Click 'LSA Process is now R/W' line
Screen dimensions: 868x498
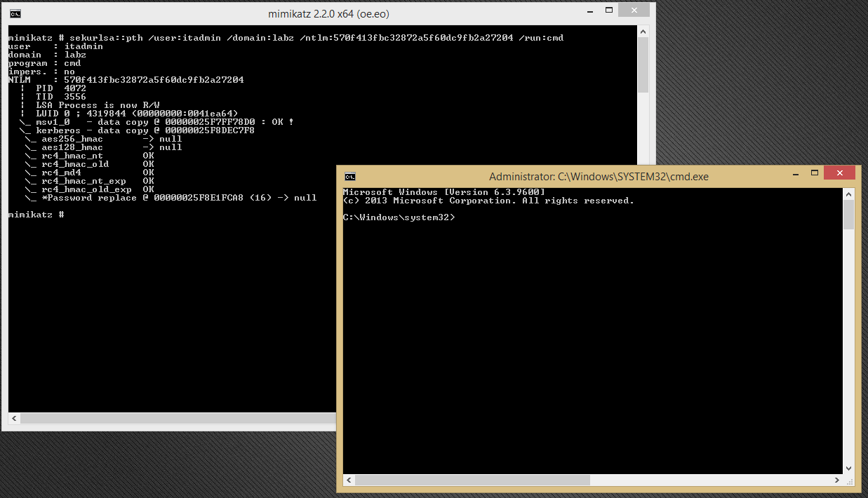click(x=89, y=105)
